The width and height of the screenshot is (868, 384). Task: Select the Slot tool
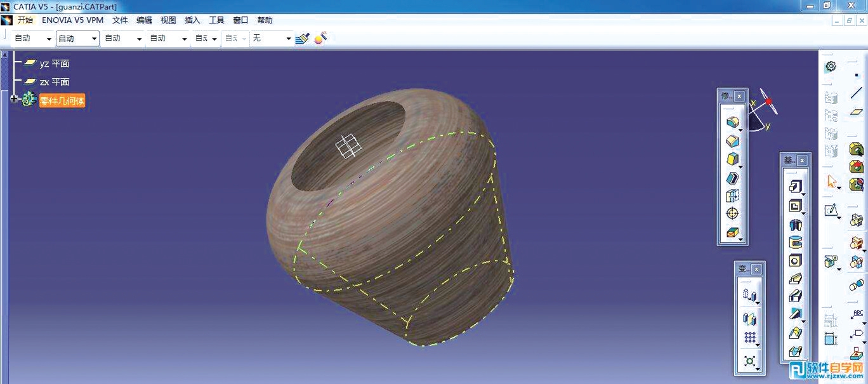[795, 296]
